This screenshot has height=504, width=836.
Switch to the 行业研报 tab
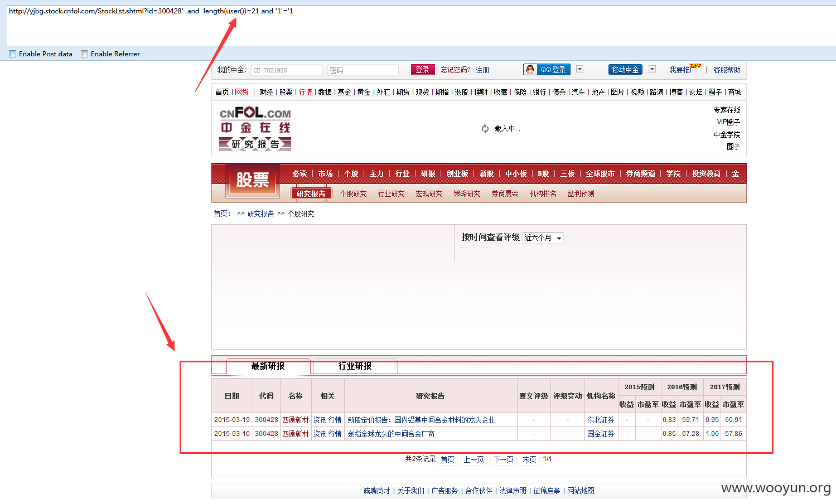[355, 366]
